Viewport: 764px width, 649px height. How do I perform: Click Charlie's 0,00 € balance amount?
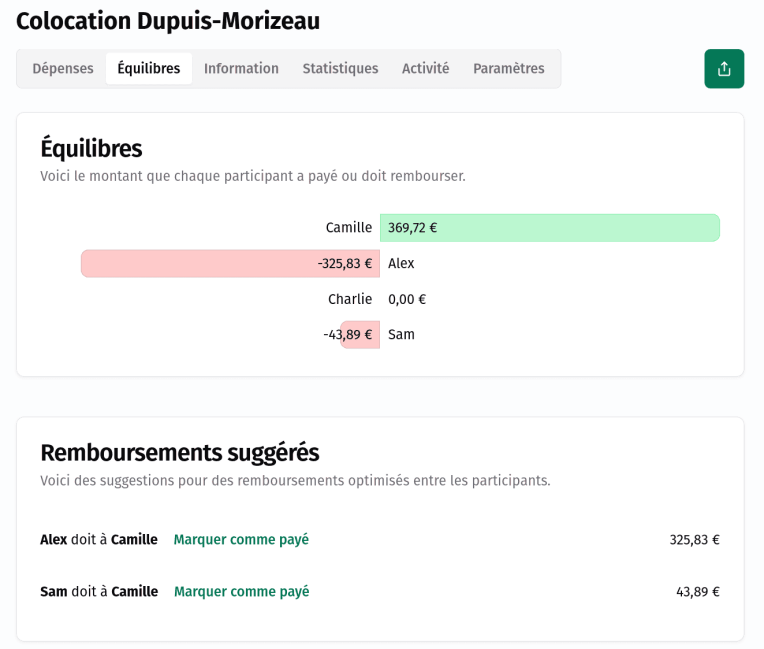coord(407,300)
